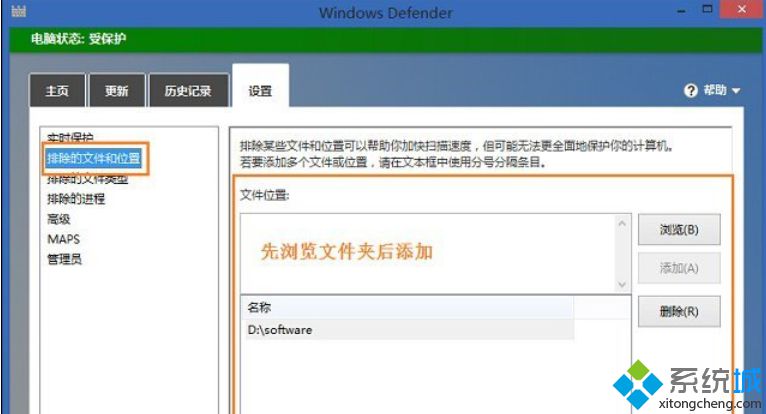
Task: Maximize the Windows Defender window
Action: coord(707,9)
